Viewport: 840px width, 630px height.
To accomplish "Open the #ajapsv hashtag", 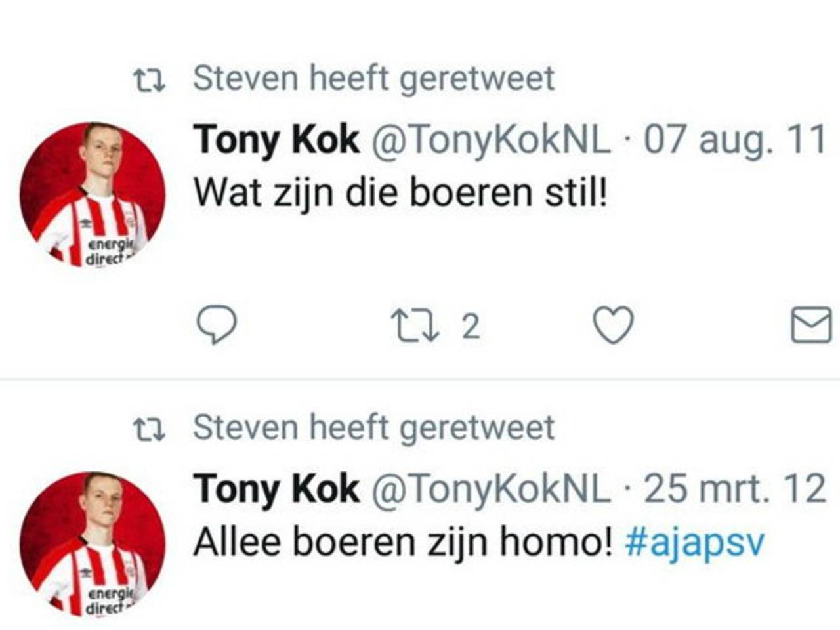I will tap(695, 544).
